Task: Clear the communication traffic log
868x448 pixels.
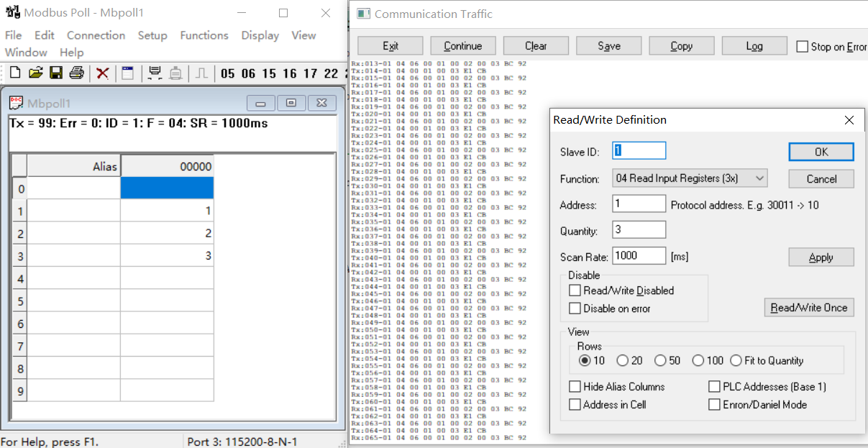Action: click(536, 46)
